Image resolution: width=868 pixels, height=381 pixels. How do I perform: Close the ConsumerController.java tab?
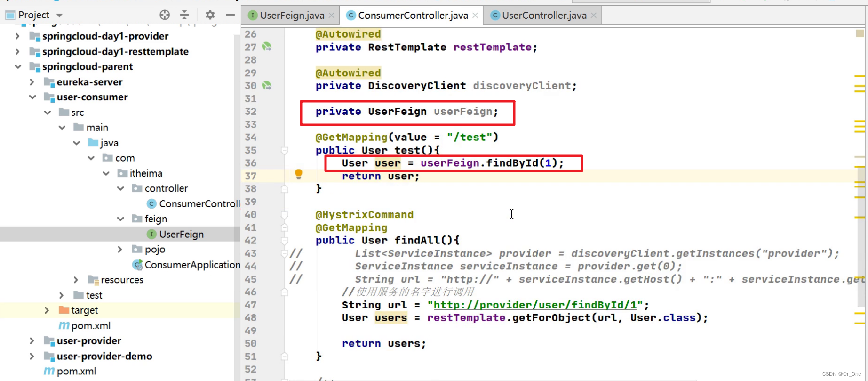click(475, 16)
